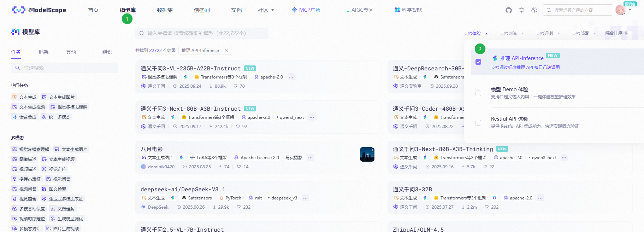
Task: Open the 综合排序 sort dropdown
Action: 616,33
